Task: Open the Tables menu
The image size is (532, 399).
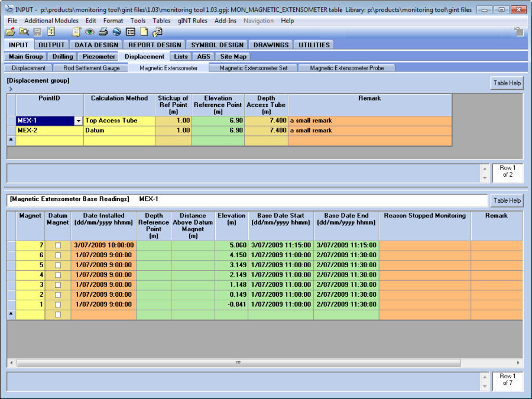Action: click(161, 21)
